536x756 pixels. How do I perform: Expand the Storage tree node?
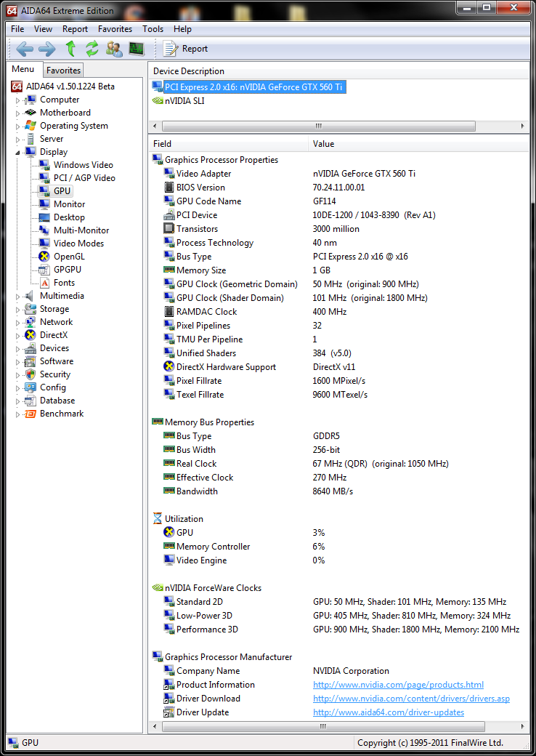[x=18, y=310]
